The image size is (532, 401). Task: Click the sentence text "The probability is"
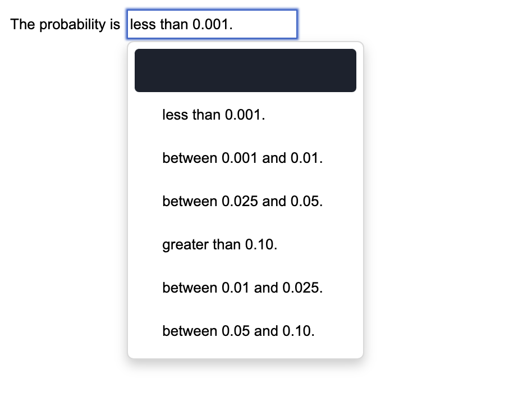(x=65, y=24)
